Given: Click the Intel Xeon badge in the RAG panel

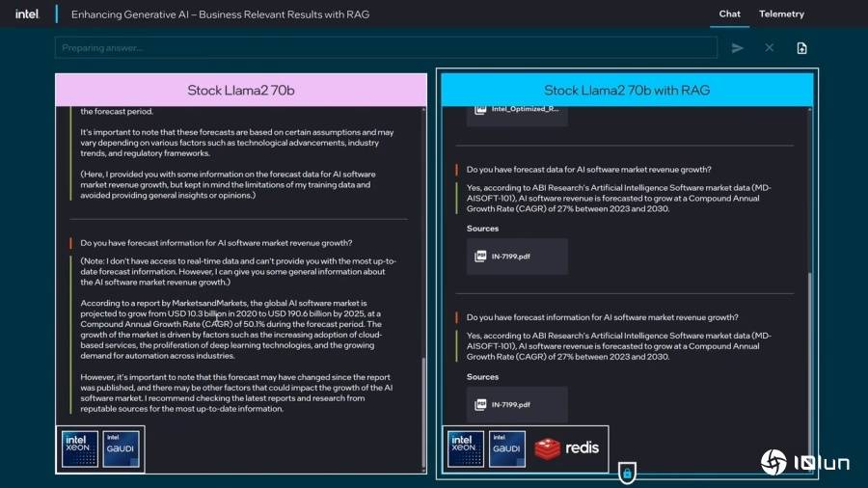Looking at the screenshot, I should (466, 448).
